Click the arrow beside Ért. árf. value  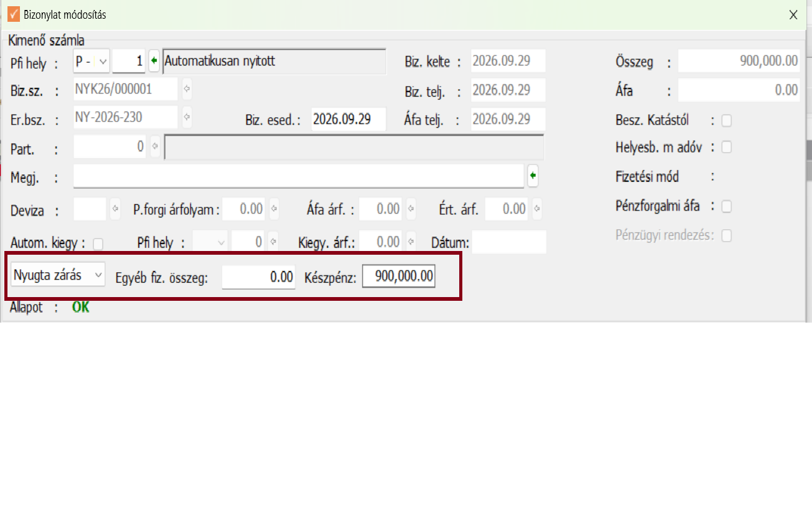click(536, 209)
